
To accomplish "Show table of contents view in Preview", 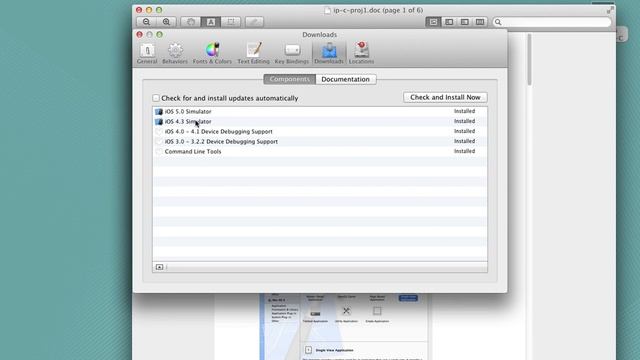I will tap(464, 22).
